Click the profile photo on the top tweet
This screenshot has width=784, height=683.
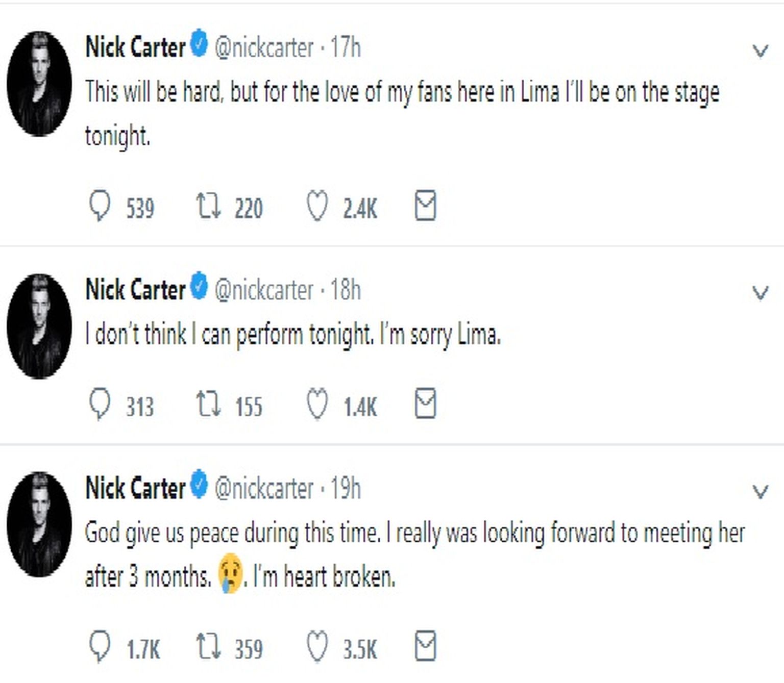pyautogui.click(x=39, y=84)
